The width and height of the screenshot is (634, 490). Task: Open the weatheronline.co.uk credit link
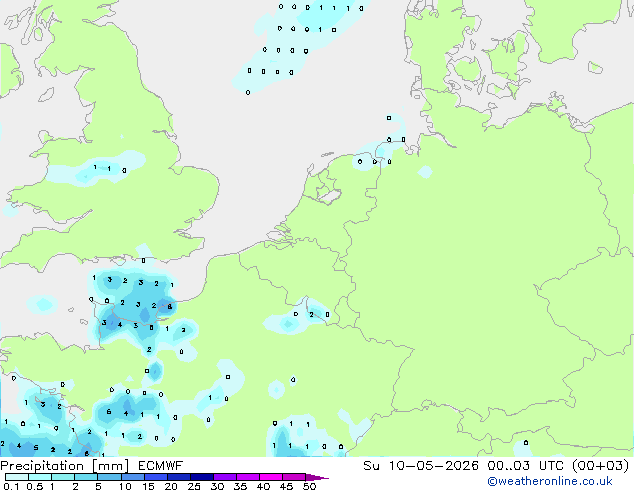tap(550, 481)
